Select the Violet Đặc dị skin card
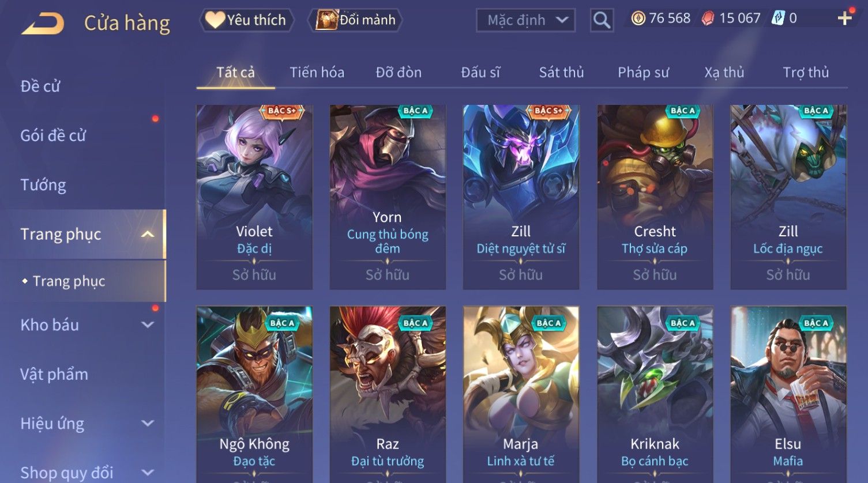The height and width of the screenshot is (483, 868). pos(254,197)
